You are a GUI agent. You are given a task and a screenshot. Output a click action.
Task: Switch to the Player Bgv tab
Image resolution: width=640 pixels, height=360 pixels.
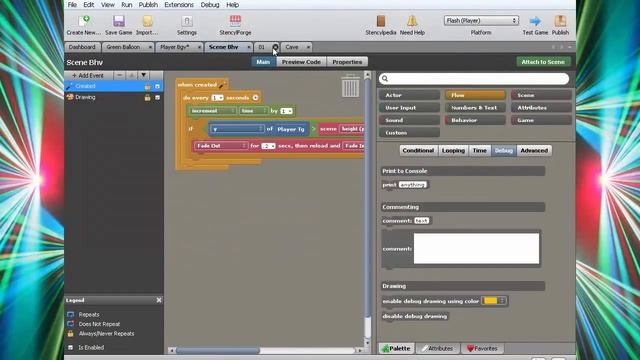174,47
